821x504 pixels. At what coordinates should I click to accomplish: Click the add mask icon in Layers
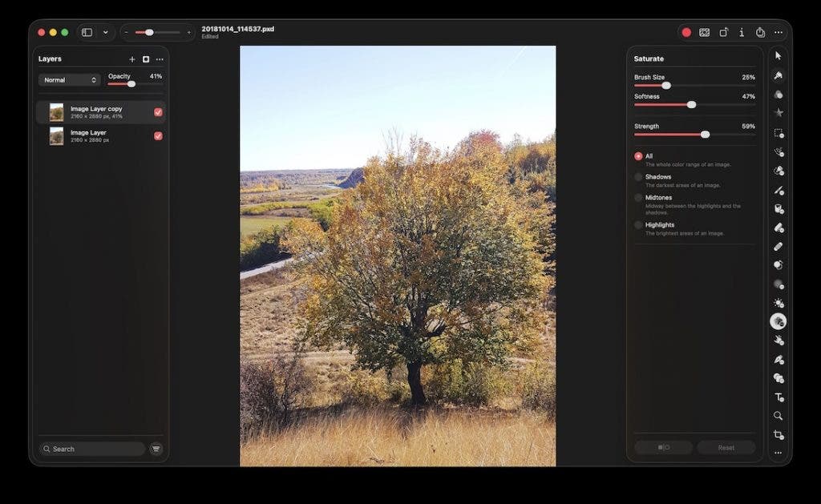click(x=146, y=59)
